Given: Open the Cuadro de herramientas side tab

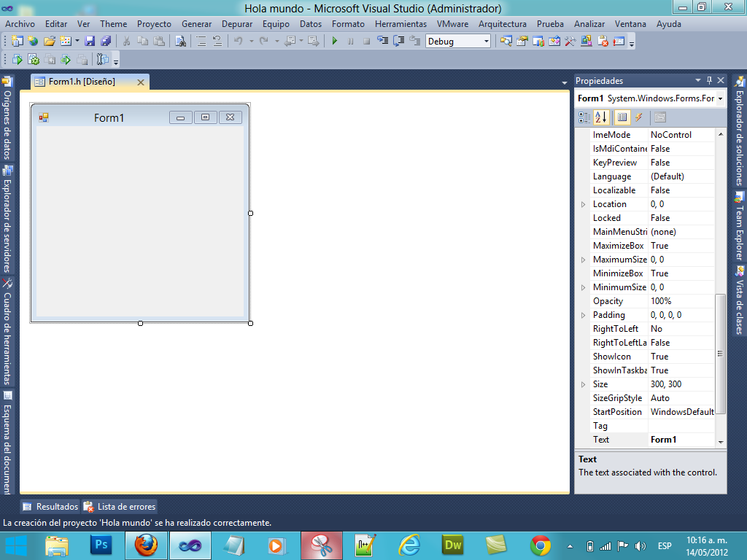Looking at the screenshot, I should point(7,331).
